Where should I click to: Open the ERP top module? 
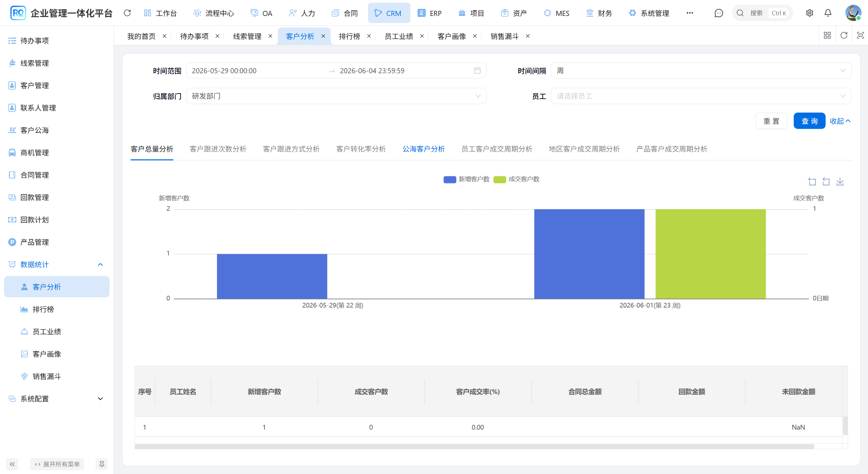pyautogui.click(x=429, y=13)
